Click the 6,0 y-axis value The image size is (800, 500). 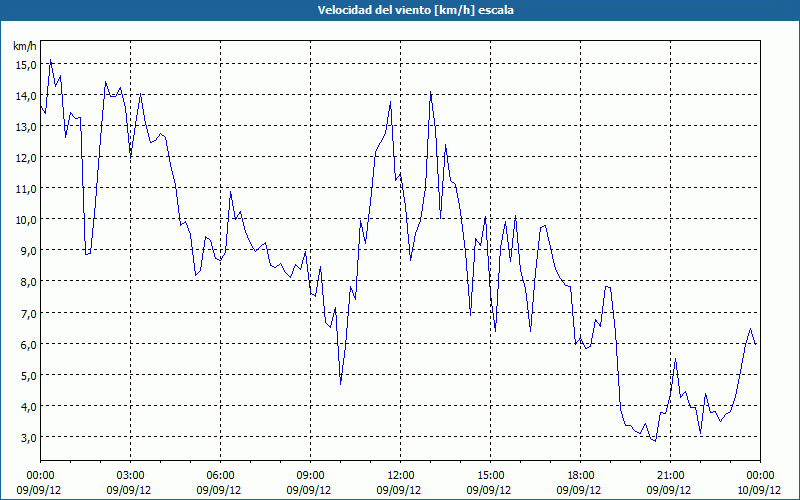(x=28, y=345)
